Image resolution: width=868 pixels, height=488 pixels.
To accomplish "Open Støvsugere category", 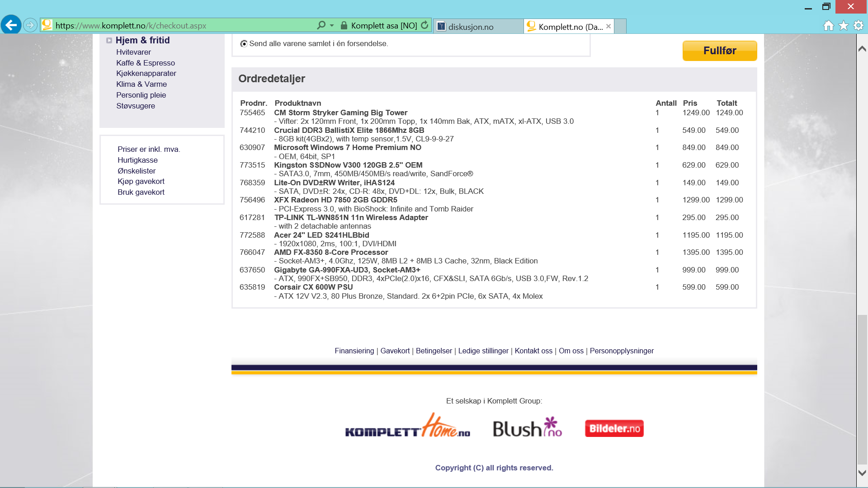I will point(136,106).
